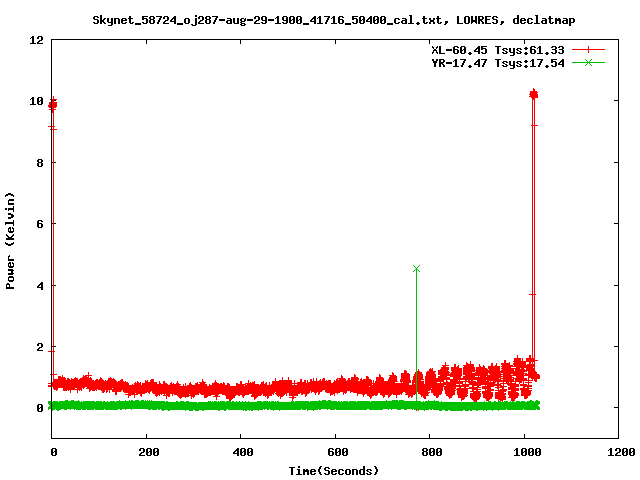Click the x-axis tick label 1200
The width and height of the screenshot is (640, 480).
pos(621,452)
